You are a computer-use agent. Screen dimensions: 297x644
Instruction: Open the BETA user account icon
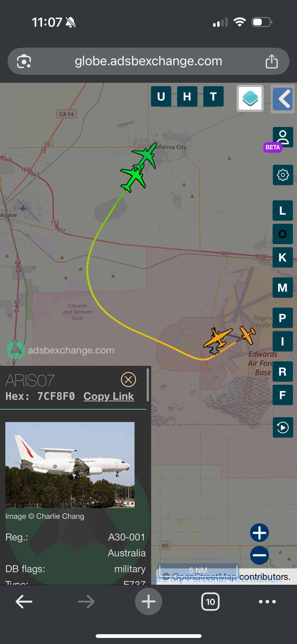click(x=283, y=137)
